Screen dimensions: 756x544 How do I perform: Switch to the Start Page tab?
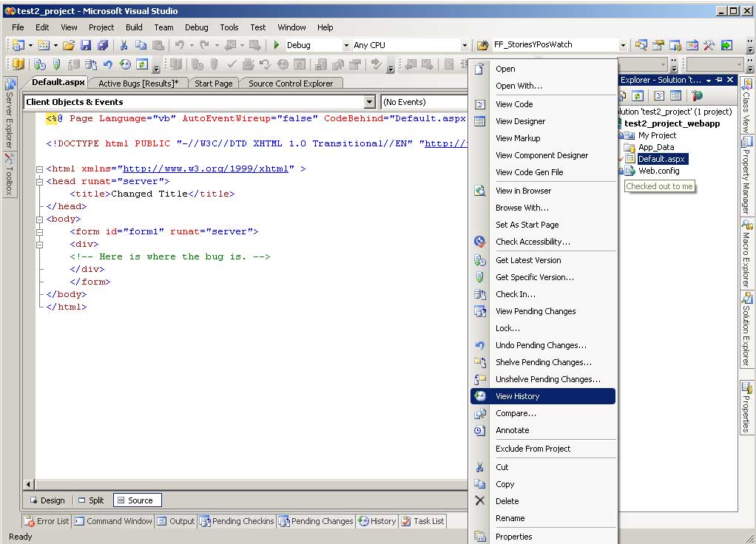coord(213,84)
